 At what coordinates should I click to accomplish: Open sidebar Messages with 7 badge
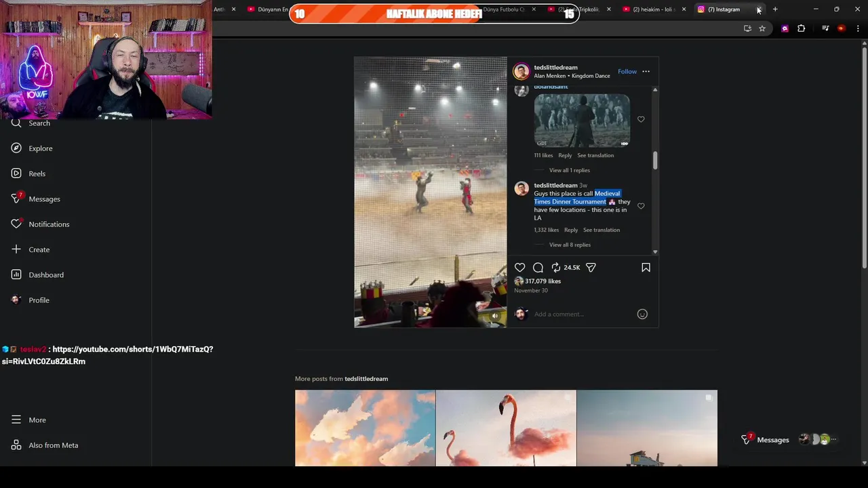pos(36,199)
